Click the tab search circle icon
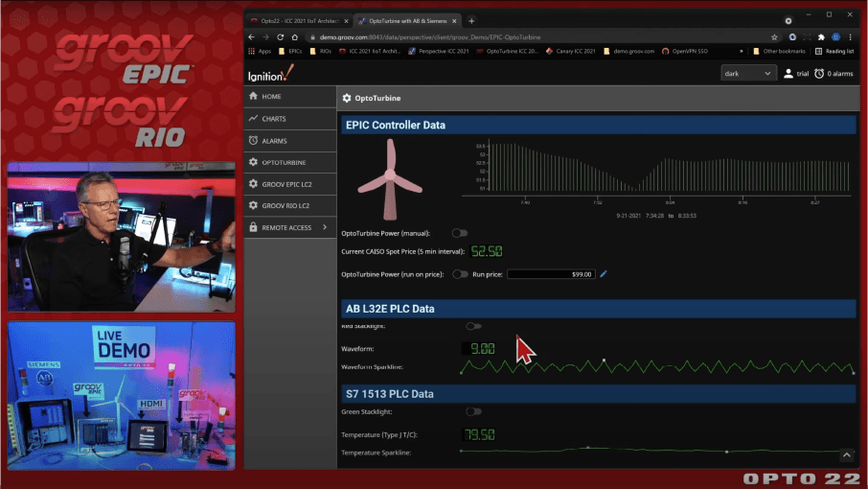This screenshot has width=868, height=489. pos(788,21)
